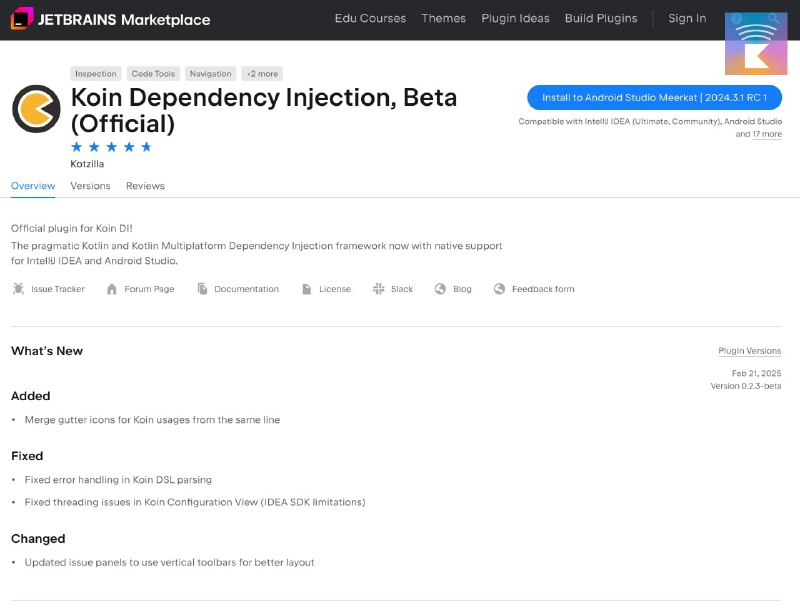The image size is (800, 616).
Task: Click the Navigation tag
Action: (x=211, y=73)
